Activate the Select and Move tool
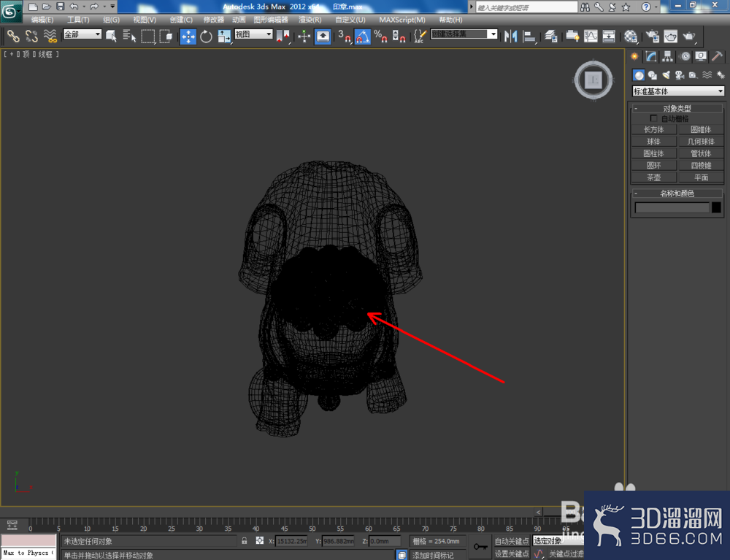This screenshot has width=730, height=560. (188, 37)
